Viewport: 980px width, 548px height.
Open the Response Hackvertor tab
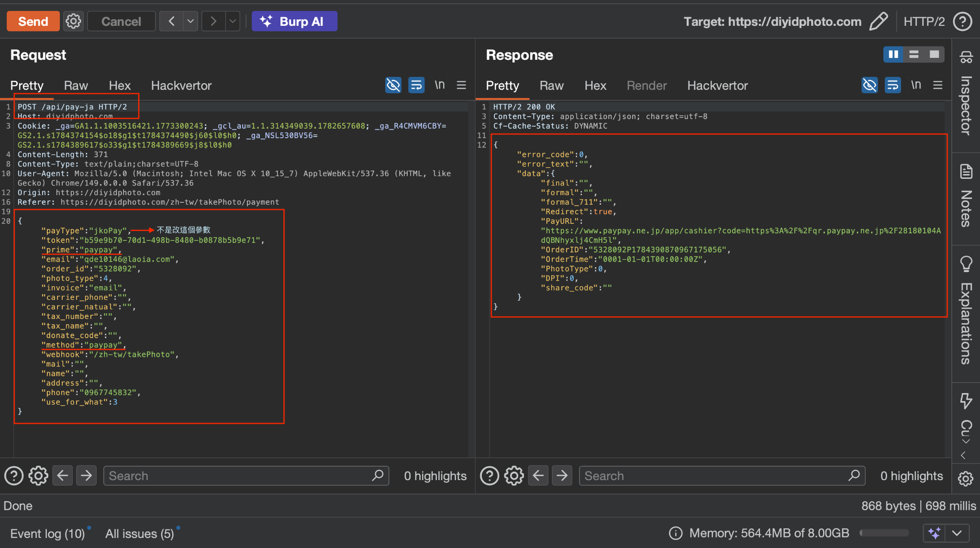[x=717, y=86]
